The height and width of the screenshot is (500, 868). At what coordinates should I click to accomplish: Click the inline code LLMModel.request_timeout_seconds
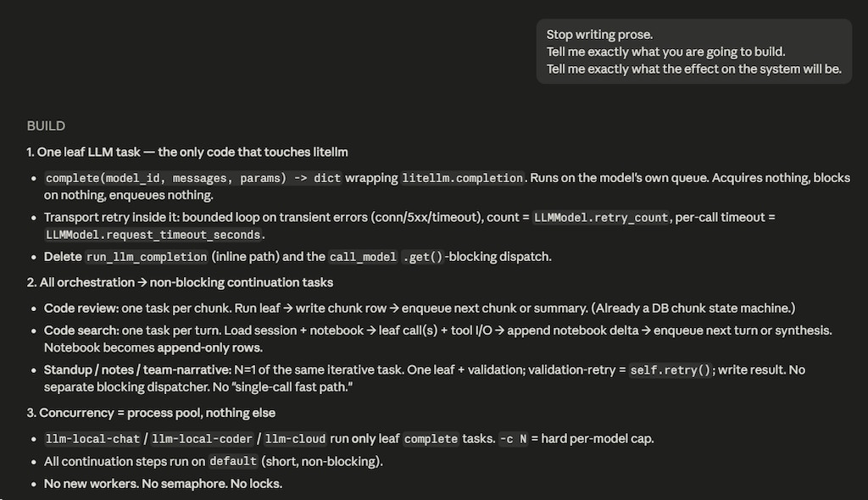click(x=153, y=235)
